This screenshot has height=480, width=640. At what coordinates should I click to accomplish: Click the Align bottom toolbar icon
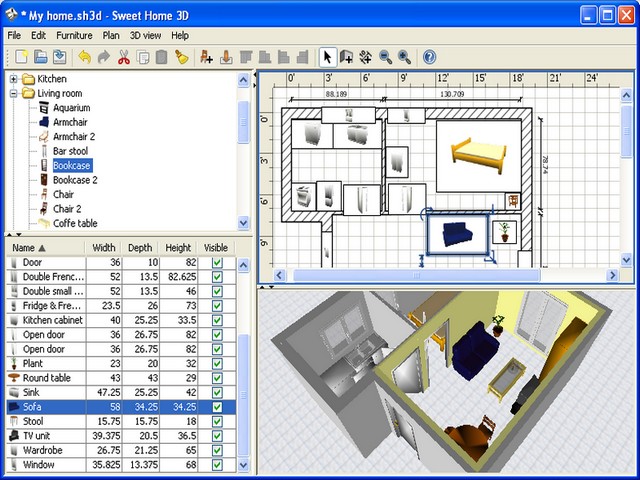click(264, 57)
